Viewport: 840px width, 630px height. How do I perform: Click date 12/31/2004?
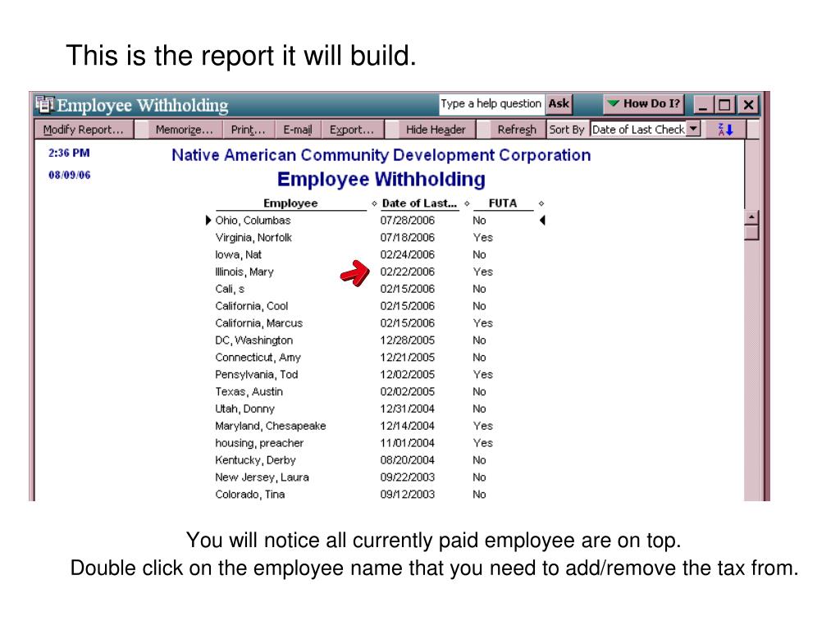click(408, 409)
